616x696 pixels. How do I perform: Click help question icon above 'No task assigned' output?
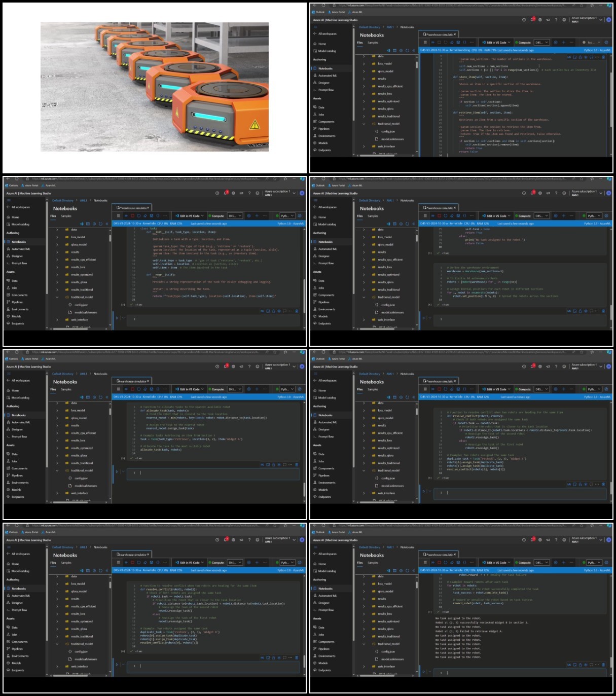coord(556,539)
